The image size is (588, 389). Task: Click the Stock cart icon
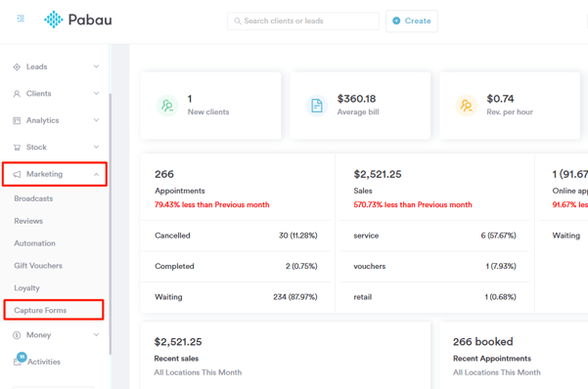tap(17, 148)
